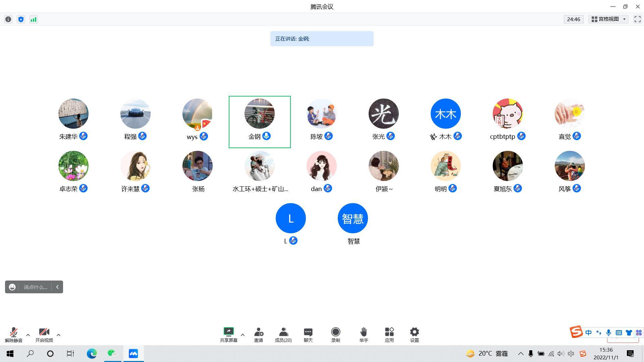The width and height of the screenshot is (644, 362).
Task: Select 朱建华's avatar
Action: pos(73,114)
